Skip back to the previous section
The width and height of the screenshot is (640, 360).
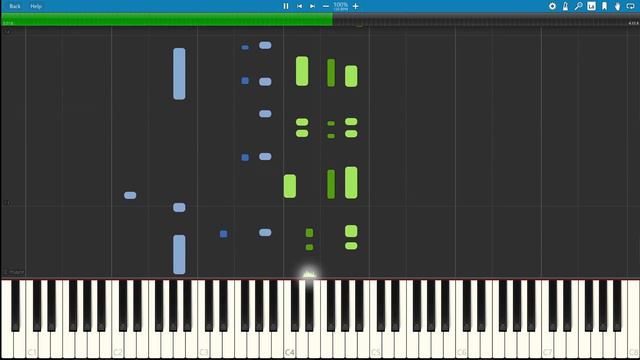[300, 6]
